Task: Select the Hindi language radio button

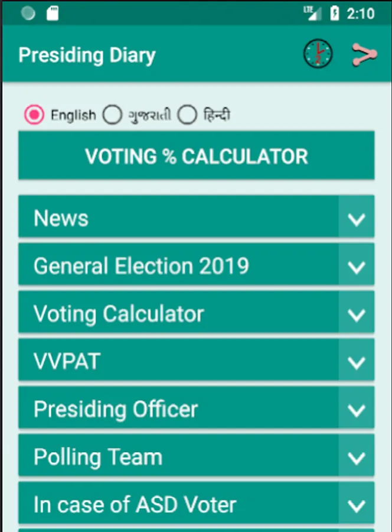Action: (187, 115)
